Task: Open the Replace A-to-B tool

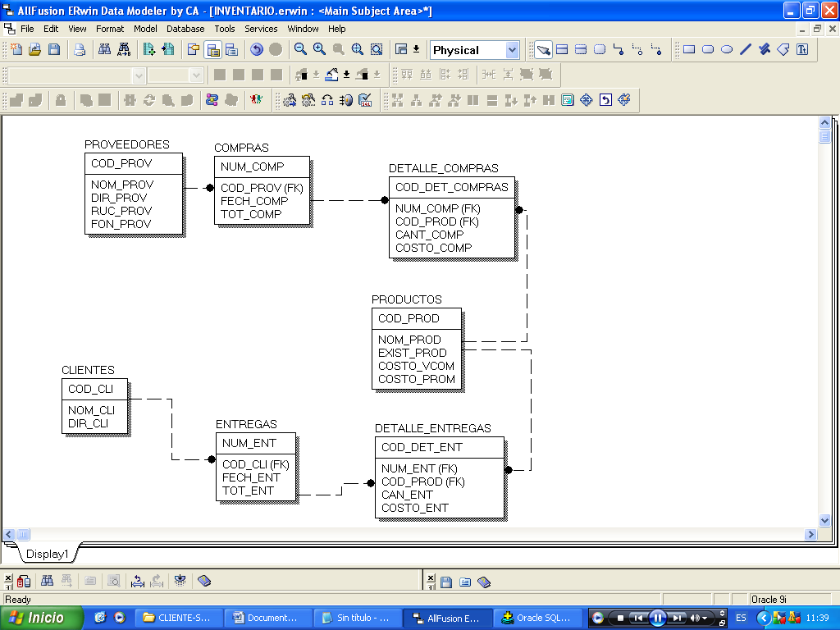Action: click(123, 49)
